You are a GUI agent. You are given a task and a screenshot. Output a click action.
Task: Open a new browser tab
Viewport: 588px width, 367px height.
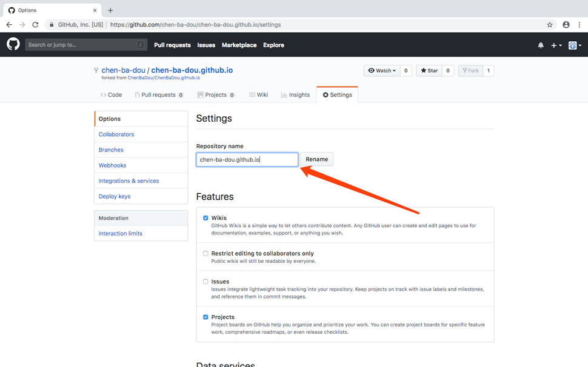point(110,10)
